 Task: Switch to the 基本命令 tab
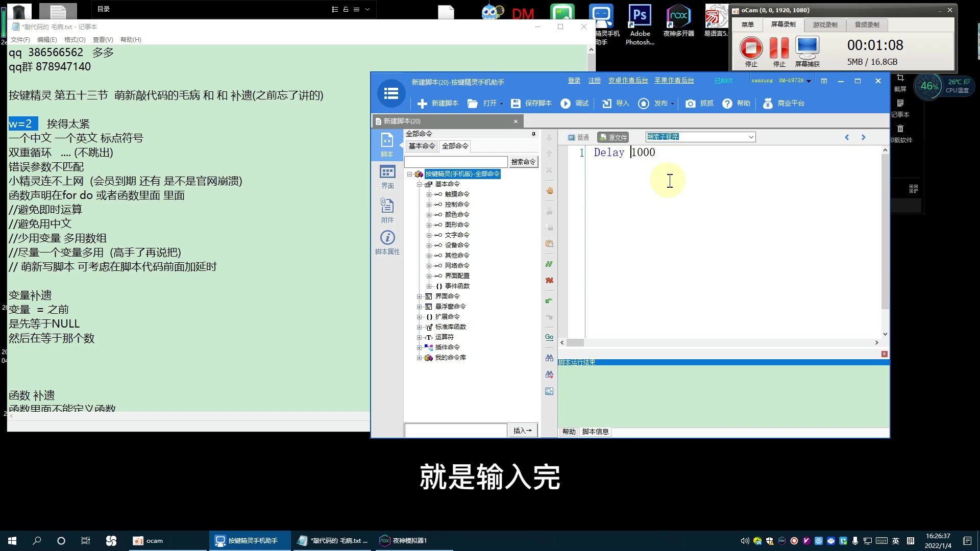coord(422,146)
